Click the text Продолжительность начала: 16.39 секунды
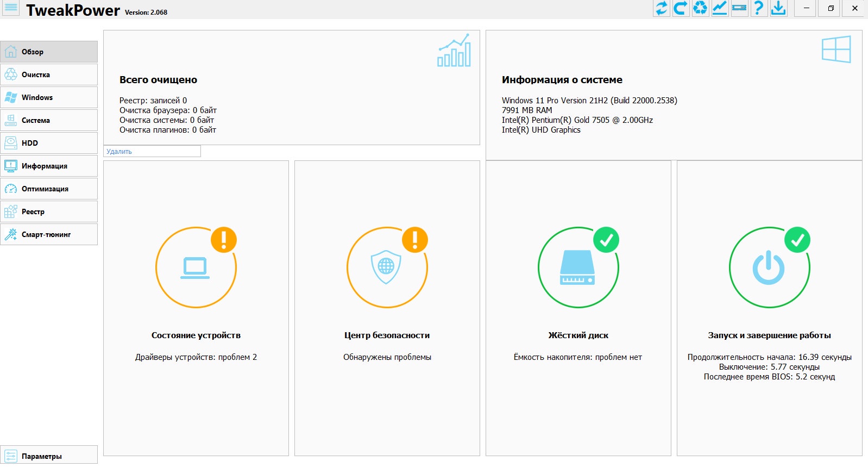The width and height of the screenshot is (868, 467). point(769,357)
